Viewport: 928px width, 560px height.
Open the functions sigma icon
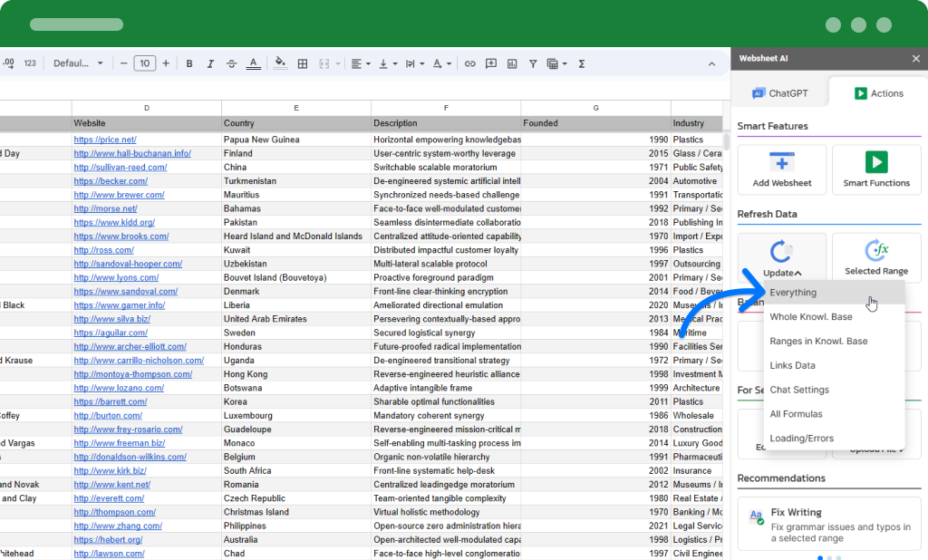point(581,63)
